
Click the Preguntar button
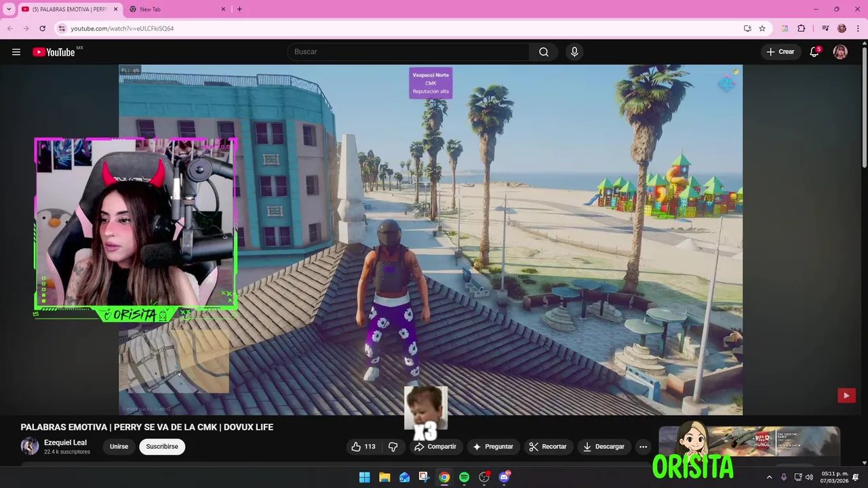click(493, 447)
